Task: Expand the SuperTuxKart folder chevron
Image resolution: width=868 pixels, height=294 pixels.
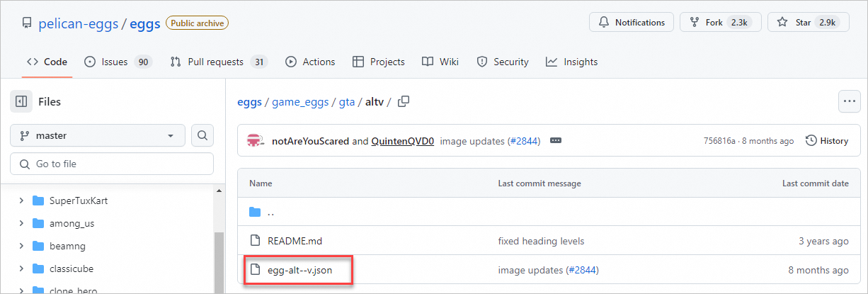Action: coord(21,200)
